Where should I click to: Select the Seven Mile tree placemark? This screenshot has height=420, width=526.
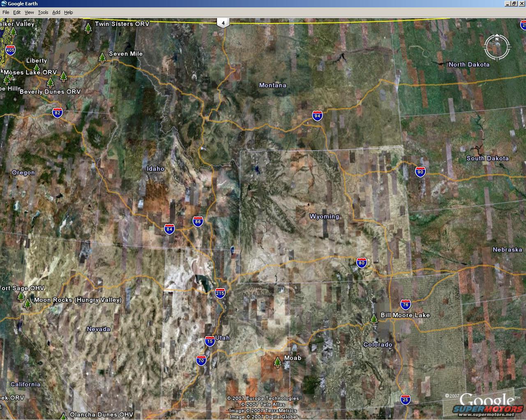pyautogui.click(x=102, y=58)
